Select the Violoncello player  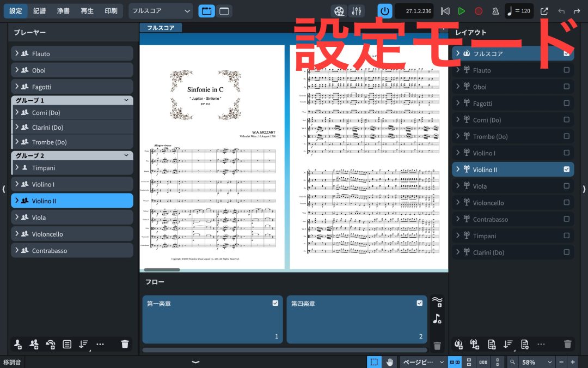click(72, 234)
